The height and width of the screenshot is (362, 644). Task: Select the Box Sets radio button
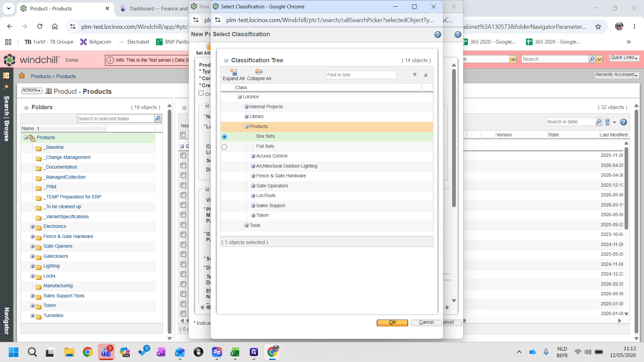point(224,137)
